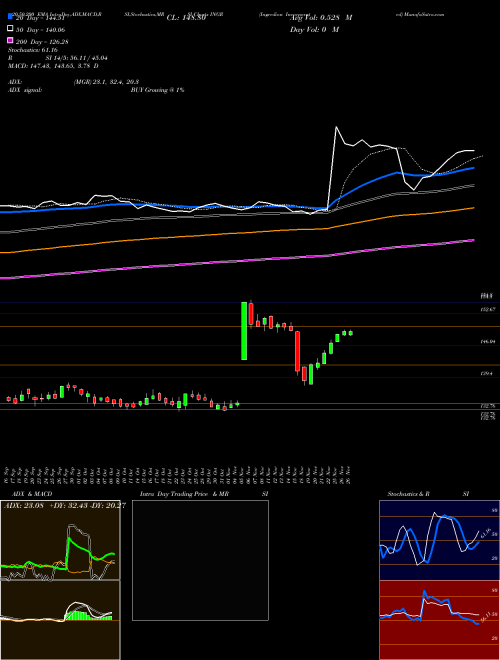Click the 'Stochastics & R' panel title

click(x=409, y=494)
